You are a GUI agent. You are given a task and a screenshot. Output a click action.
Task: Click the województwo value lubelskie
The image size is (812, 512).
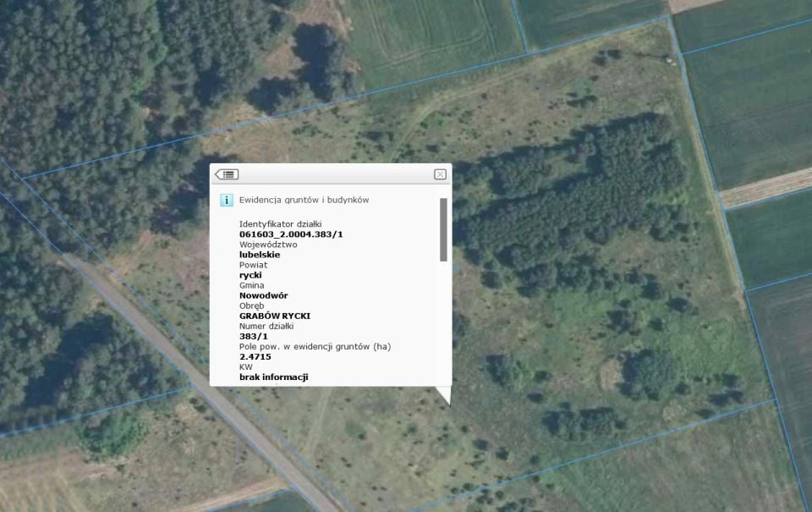pyautogui.click(x=260, y=255)
